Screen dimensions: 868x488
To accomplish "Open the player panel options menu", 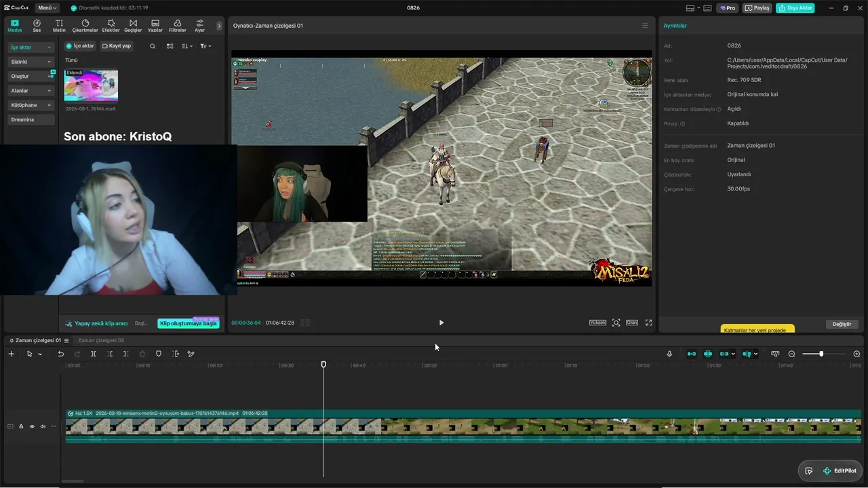I will point(645,26).
